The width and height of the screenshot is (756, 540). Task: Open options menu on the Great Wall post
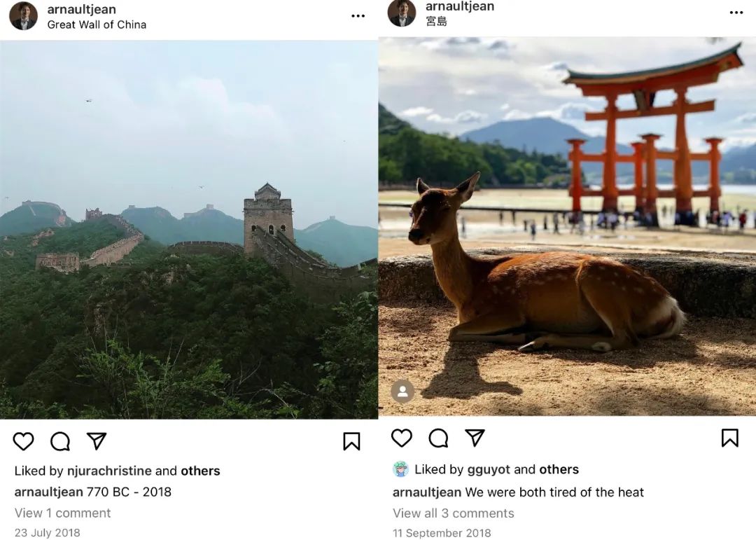[x=358, y=15]
